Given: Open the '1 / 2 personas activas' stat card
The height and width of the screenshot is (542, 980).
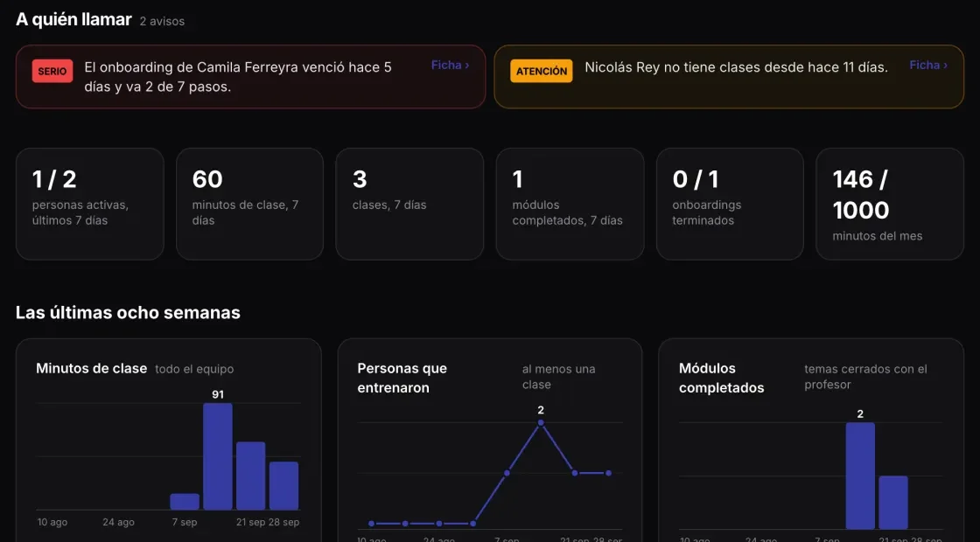Looking at the screenshot, I should point(90,204).
